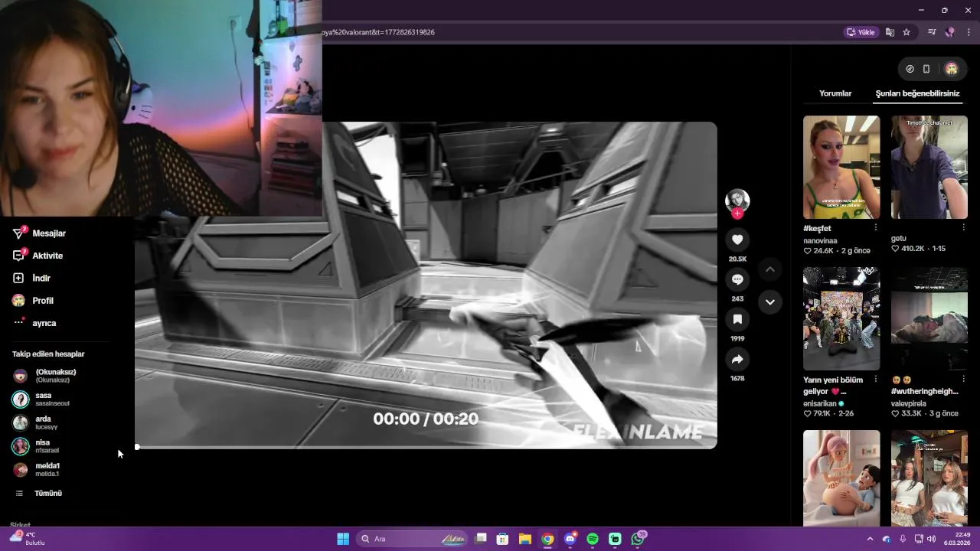This screenshot has height=551, width=980.
Task: Open the browser translate page icon
Action: pyautogui.click(x=890, y=32)
